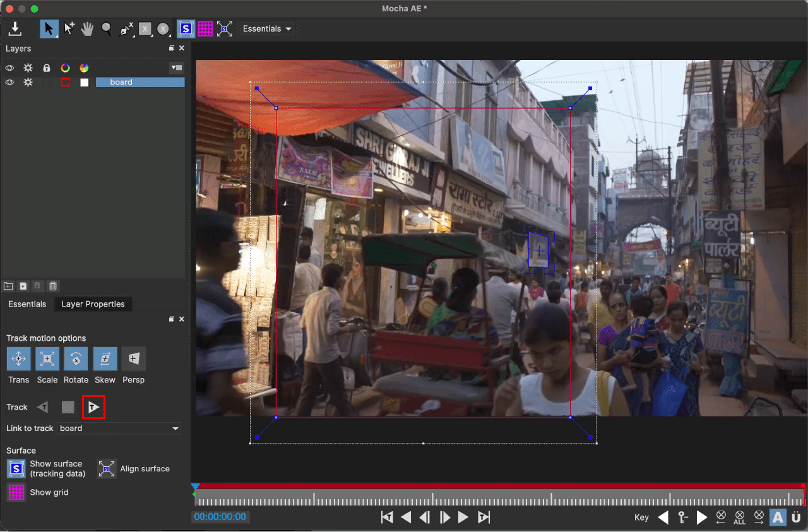Delete all keyframes with ALL icon
The image size is (808, 532).
[x=740, y=517]
